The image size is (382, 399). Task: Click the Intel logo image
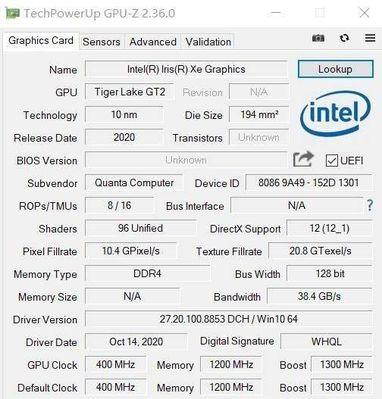(335, 113)
